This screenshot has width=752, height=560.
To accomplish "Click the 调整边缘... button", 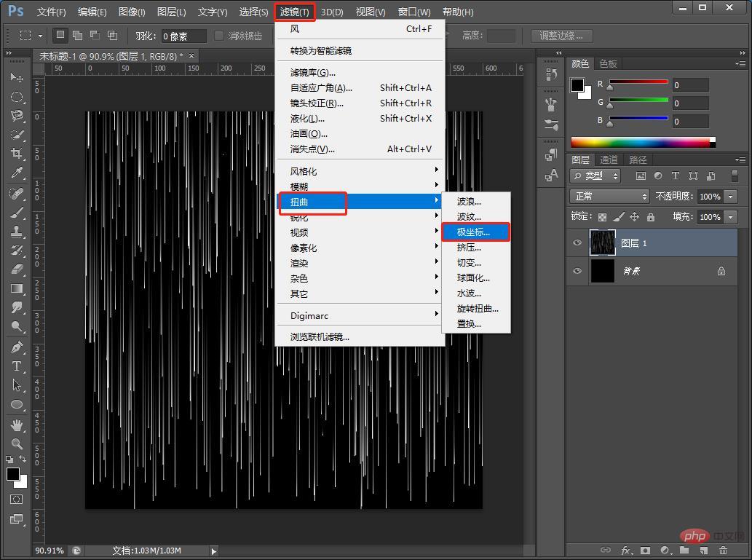I will [x=561, y=36].
